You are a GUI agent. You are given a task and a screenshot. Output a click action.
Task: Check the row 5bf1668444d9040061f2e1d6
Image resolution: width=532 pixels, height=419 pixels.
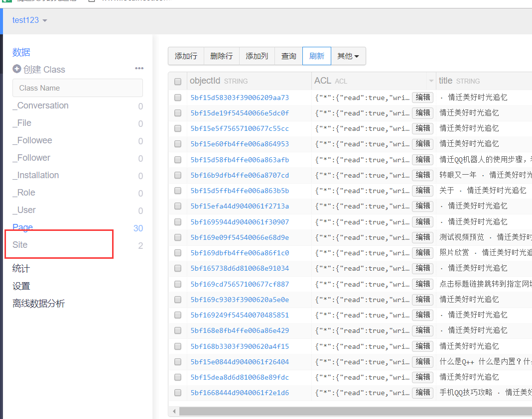tap(178, 393)
